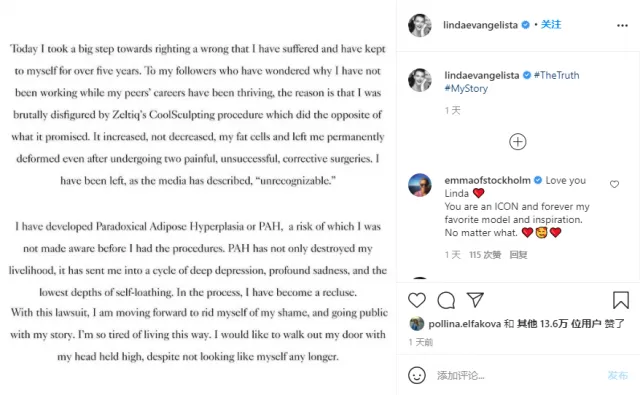View the 115 次赞 comment likes
640x395 pixels.
(x=485, y=255)
